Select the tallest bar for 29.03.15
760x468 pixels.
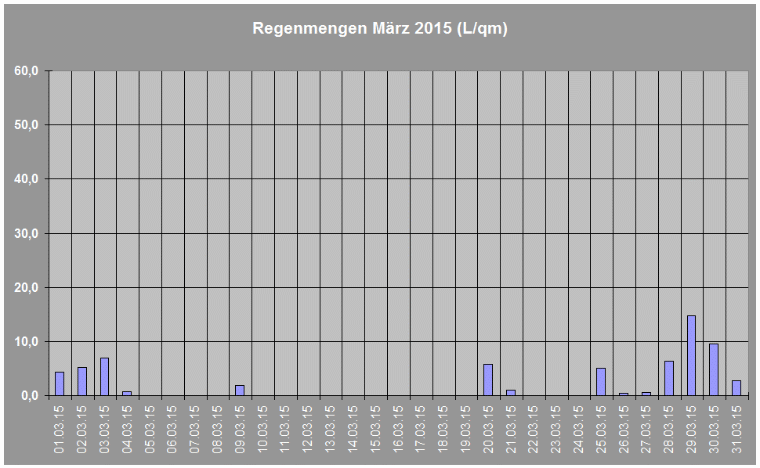pos(691,356)
